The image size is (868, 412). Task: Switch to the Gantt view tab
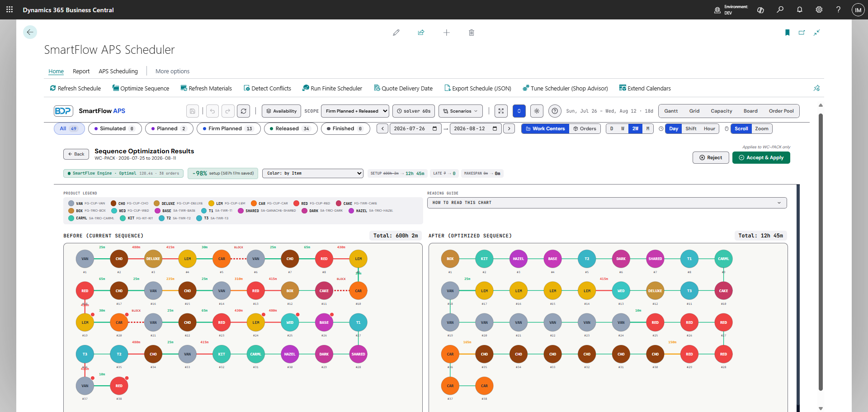pos(671,111)
